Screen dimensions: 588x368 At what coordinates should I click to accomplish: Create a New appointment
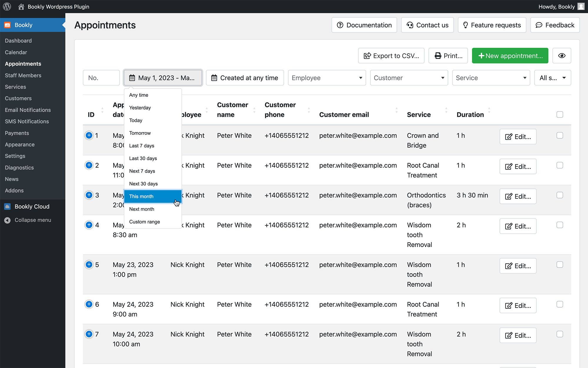(x=510, y=56)
